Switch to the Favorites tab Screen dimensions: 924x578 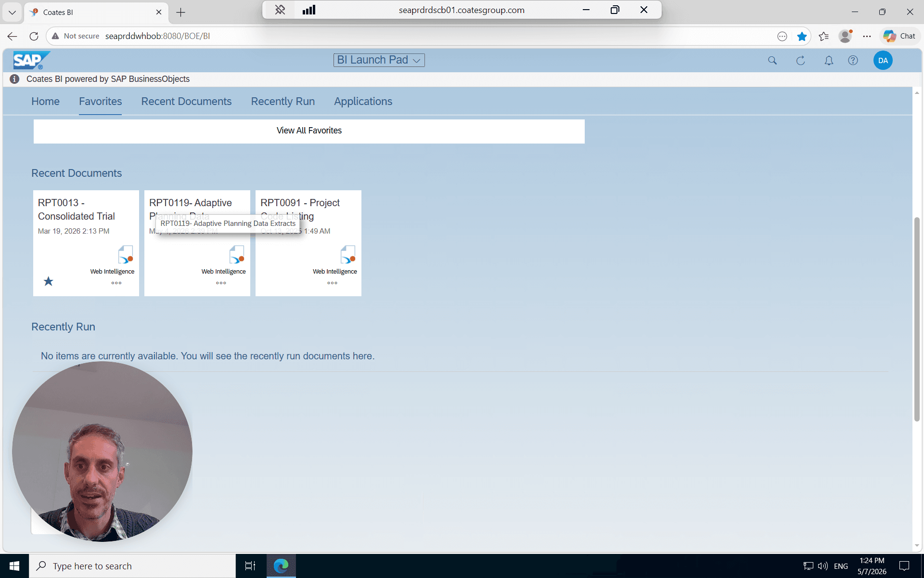(x=100, y=101)
